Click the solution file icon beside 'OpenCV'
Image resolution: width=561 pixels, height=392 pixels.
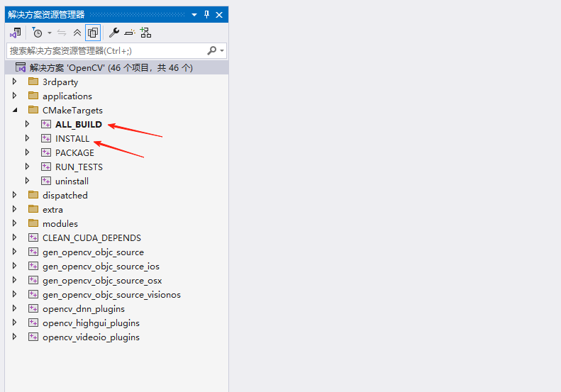(21, 67)
